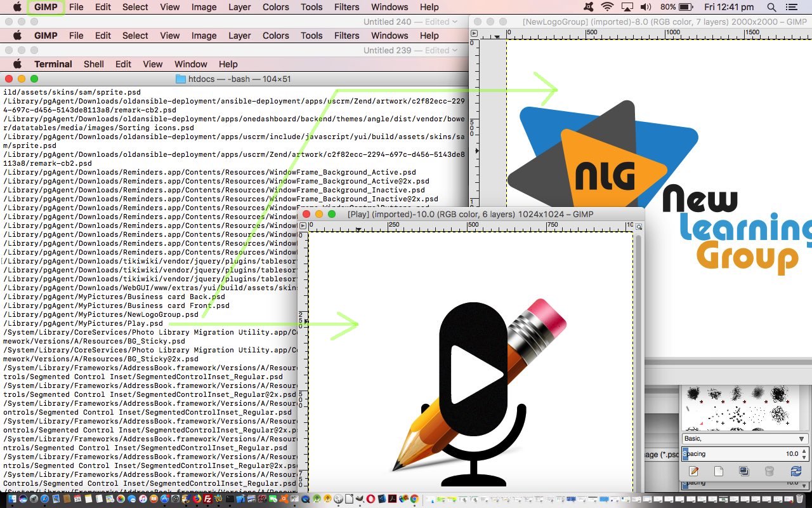Click the '/Library/pgAgent/MyPictures/Play.psd' terminal line
This screenshot has width=812, height=508.
83,323
